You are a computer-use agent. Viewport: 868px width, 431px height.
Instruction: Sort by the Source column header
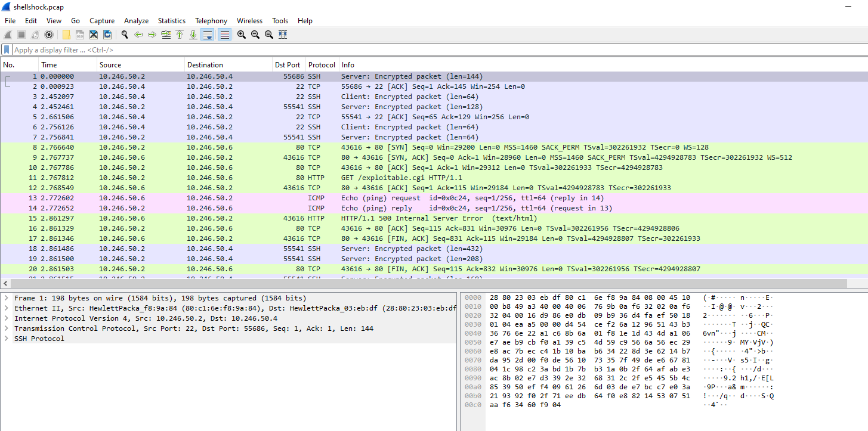pyautogui.click(x=141, y=65)
